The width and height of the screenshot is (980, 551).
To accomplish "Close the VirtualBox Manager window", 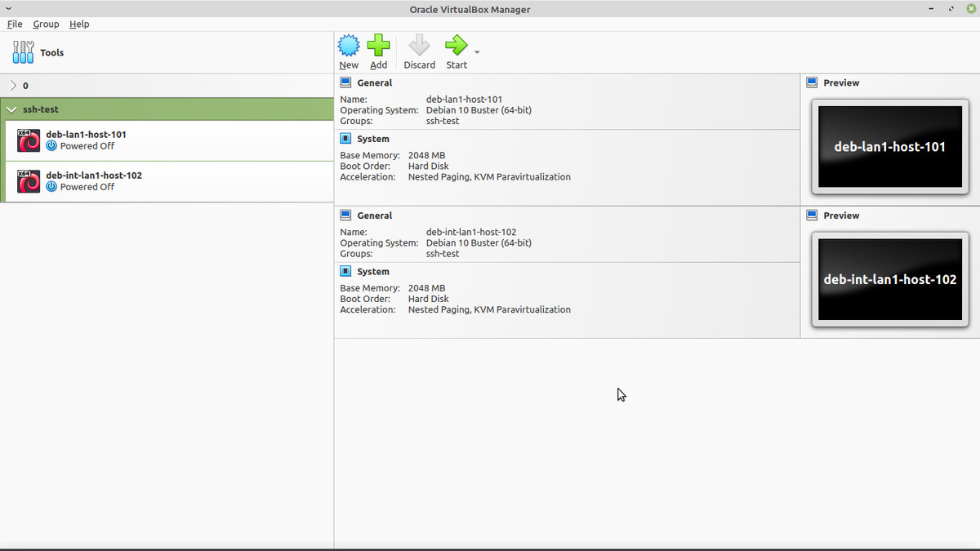I will tap(970, 9).
